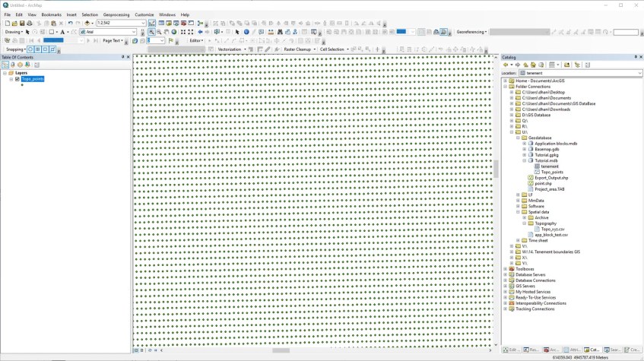Click the Drawing toolbar pointer arrow
The image size is (644, 361).
coord(27,32)
